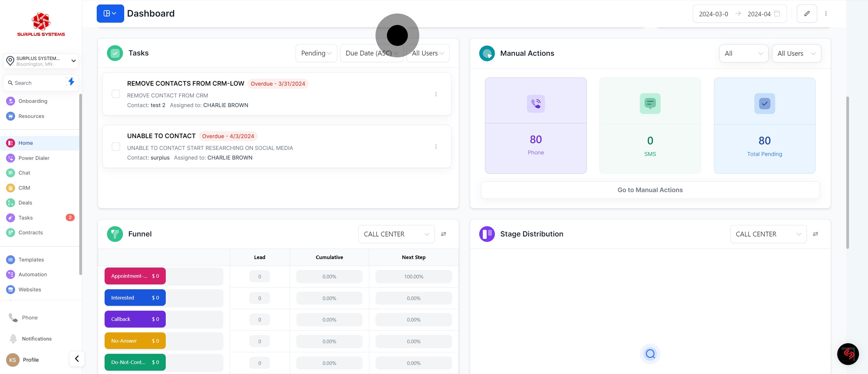Image resolution: width=868 pixels, height=374 pixels.
Task: Open the Funnel filter settings icon
Action: click(x=443, y=234)
